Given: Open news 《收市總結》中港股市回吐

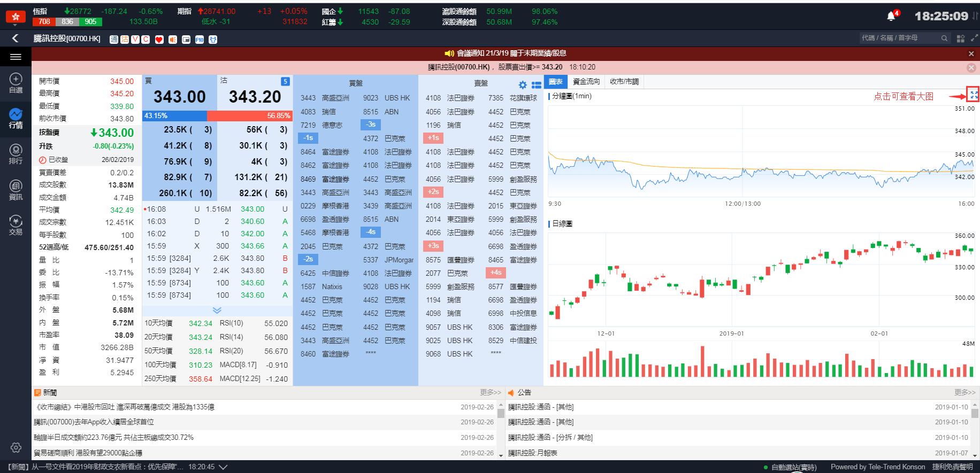Looking at the screenshot, I should click(x=124, y=407).
